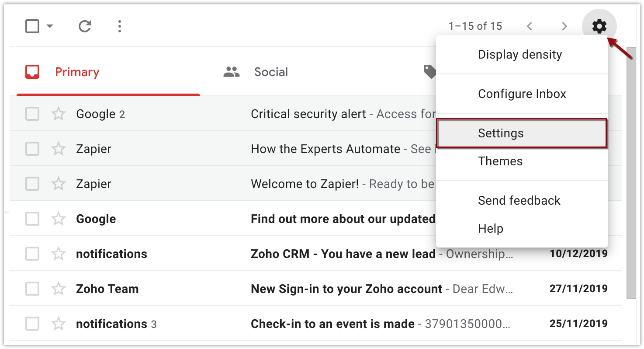The width and height of the screenshot is (644, 349).
Task: Star the Critical security alert email
Action: click(x=59, y=114)
